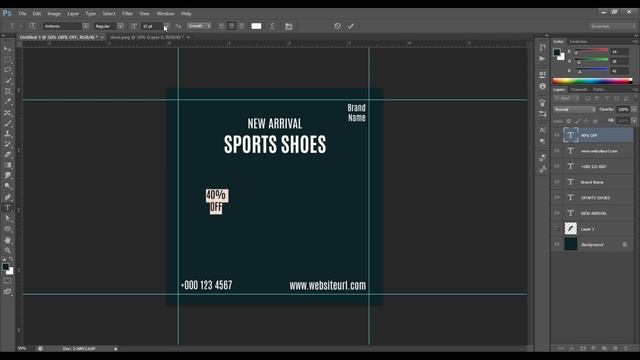The image size is (640, 360).
Task: Switch to the shoe.png document tab
Action: click(147, 37)
